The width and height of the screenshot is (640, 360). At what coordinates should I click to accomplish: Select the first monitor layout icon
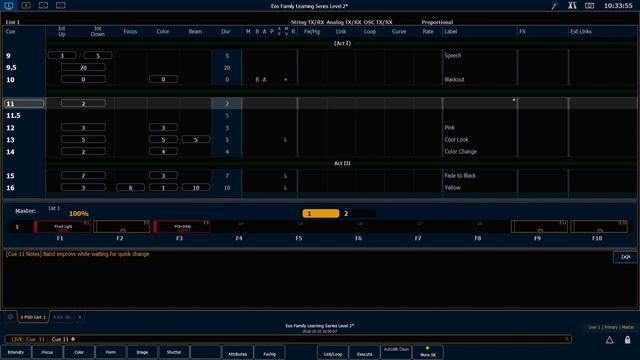[x=9, y=5]
